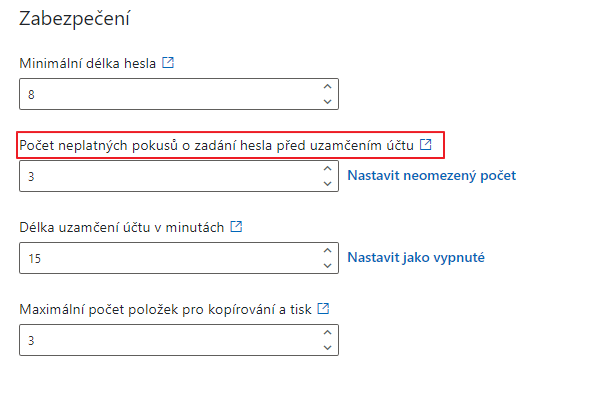The image size is (589, 396).
Task: Increase Maximální počet položek pro kopírování value
Action: click(328, 333)
